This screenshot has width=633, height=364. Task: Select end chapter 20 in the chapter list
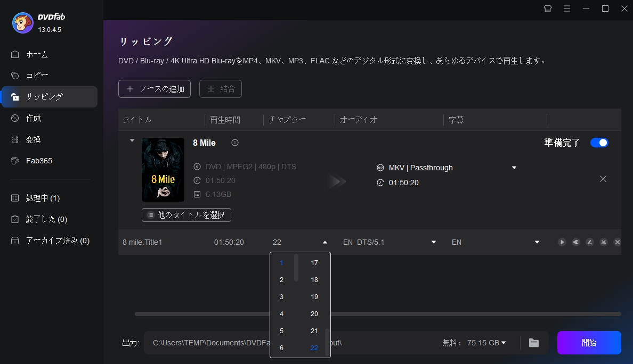[x=314, y=313]
